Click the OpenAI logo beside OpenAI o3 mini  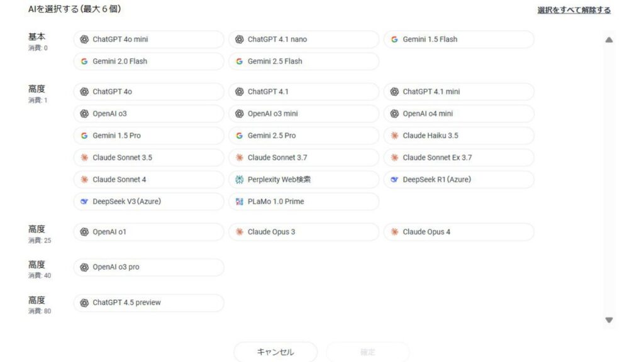[240, 114]
